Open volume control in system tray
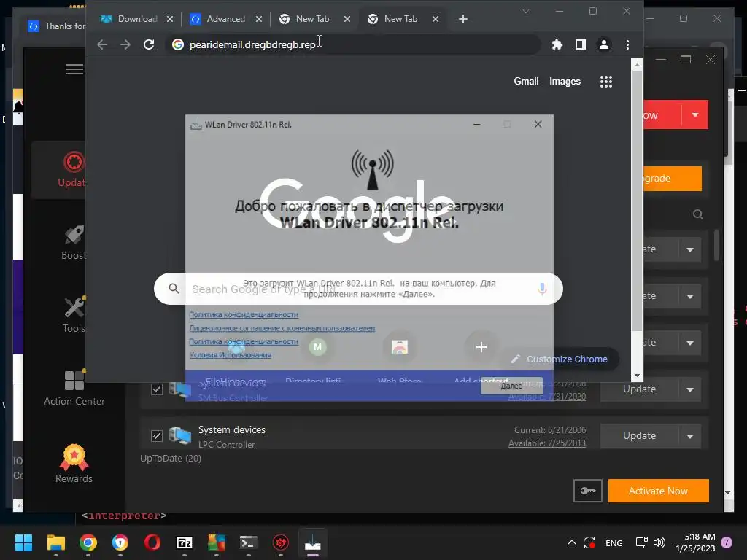 point(659,542)
